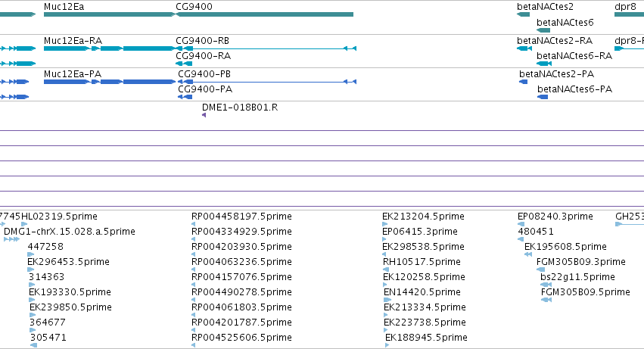The image size is (644, 349).
Task: Select the EK188945.5prime EST label
Action: click(426, 337)
